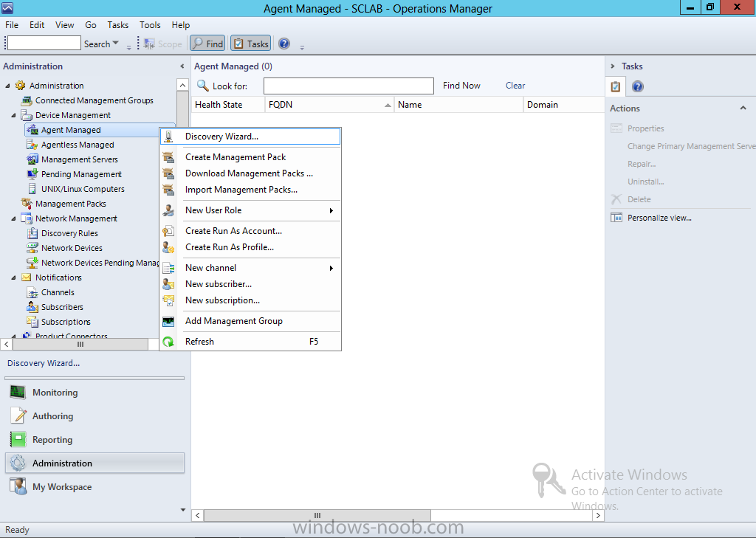Toggle the Tasks pane expander arrow
756x538 pixels.
pos(613,66)
